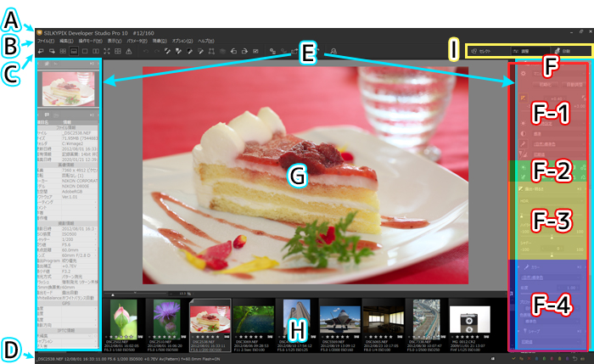Click the magnifier loupe icon in toolbar
594x364 pixels.
pyautogui.click(x=333, y=51)
